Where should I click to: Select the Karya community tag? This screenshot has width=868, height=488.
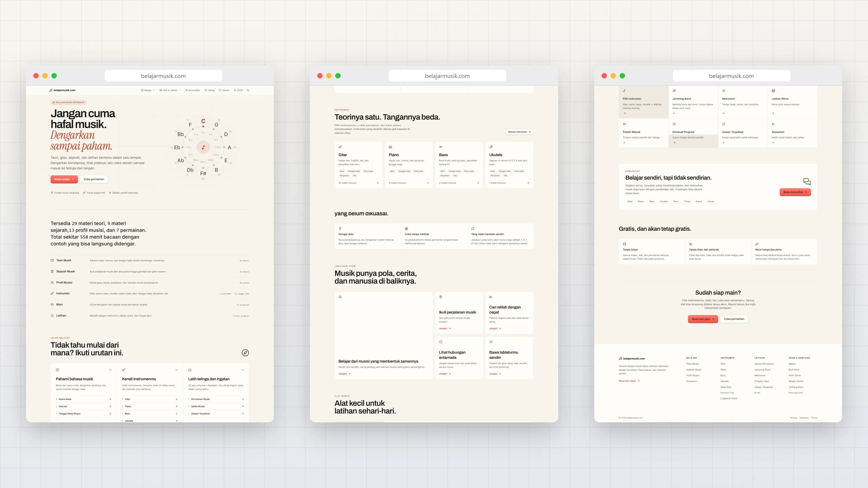(x=699, y=201)
